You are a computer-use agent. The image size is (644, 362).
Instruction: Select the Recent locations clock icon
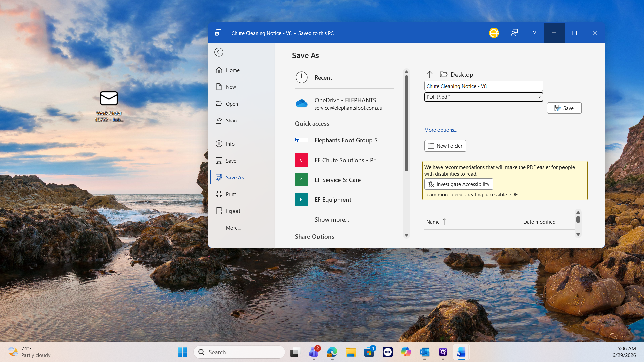(x=301, y=77)
